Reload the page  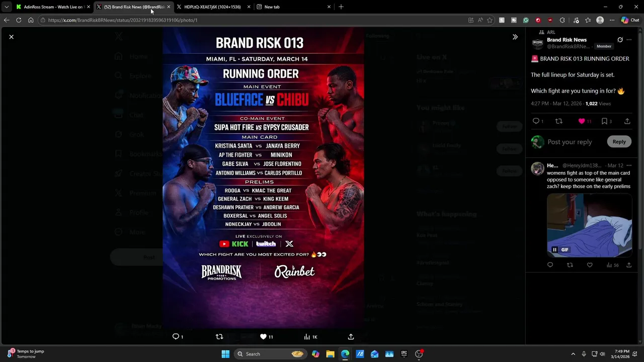19,20
